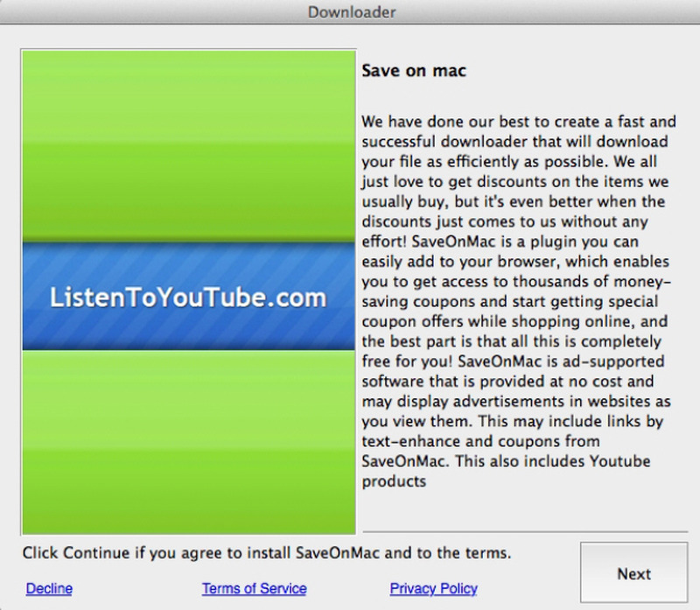Select the "Save on mac" heading
Screen dimensions: 700x610
point(414,72)
